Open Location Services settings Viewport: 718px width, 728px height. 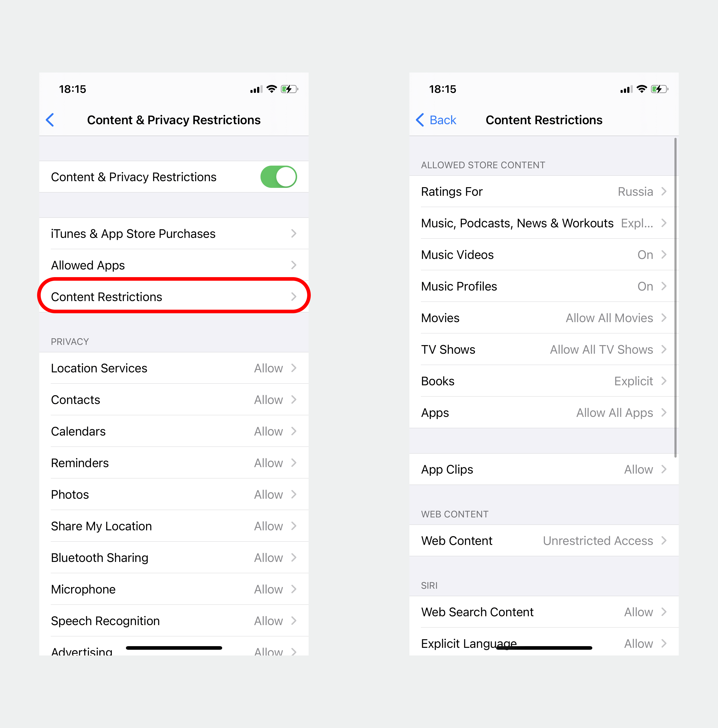point(173,367)
